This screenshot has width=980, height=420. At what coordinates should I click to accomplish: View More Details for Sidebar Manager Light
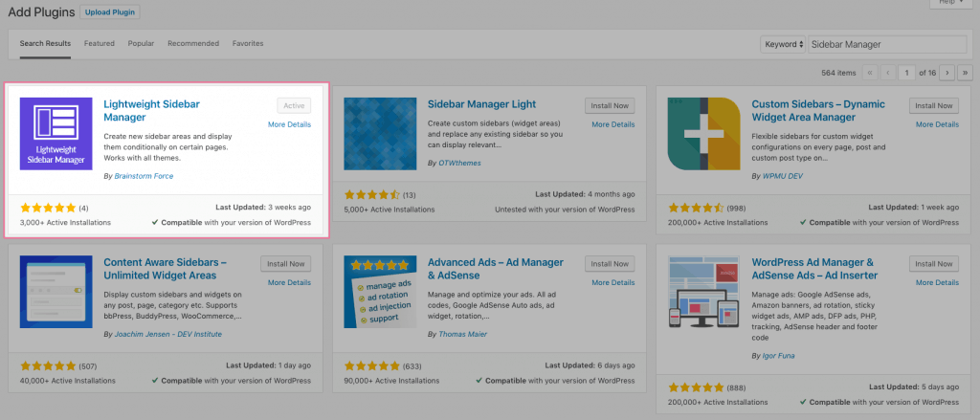pyautogui.click(x=613, y=124)
